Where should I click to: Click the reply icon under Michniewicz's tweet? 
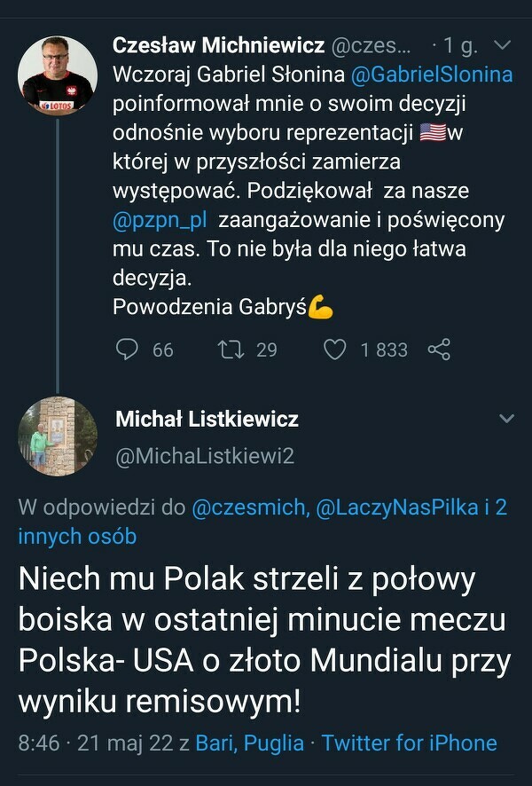pyautogui.click(x=128, y=350)
